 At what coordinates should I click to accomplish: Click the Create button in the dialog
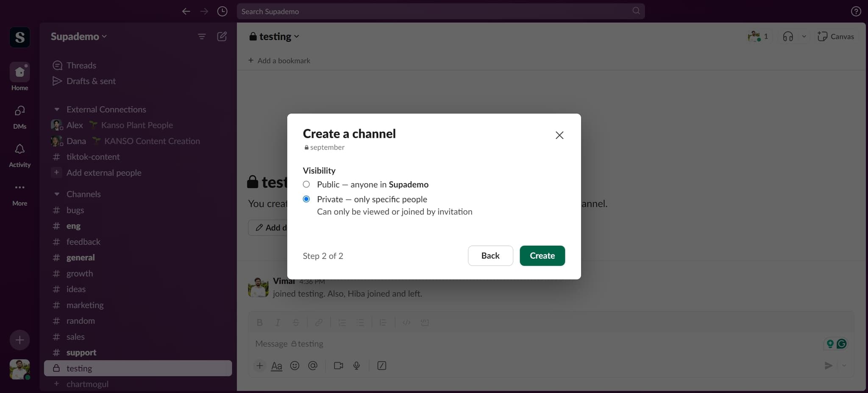tap(542, 256)
